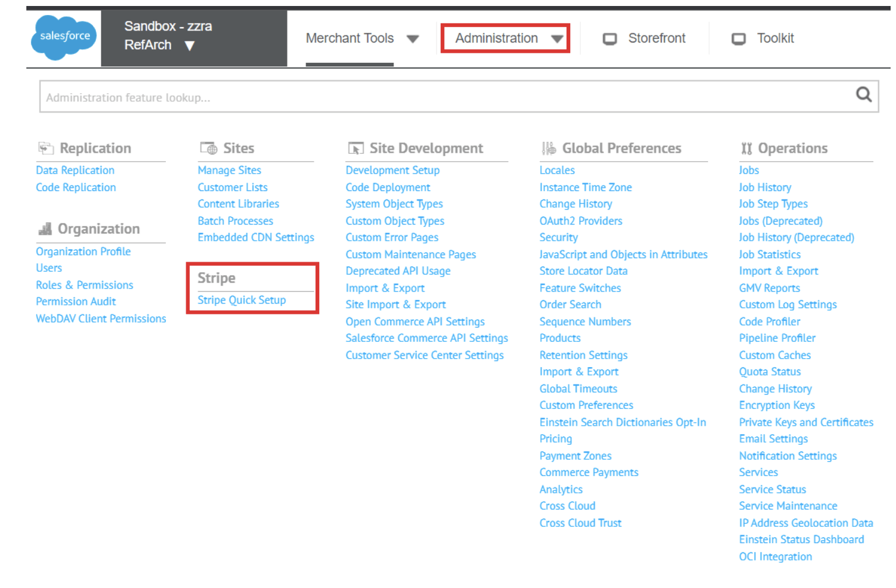Open Feature Switches link

pyautogui.click(x=580, y=288)
